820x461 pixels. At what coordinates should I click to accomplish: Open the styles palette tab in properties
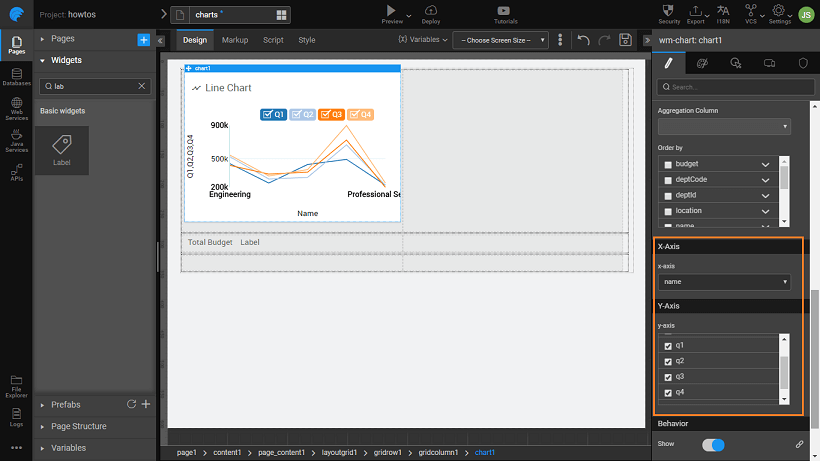(702, 63)
